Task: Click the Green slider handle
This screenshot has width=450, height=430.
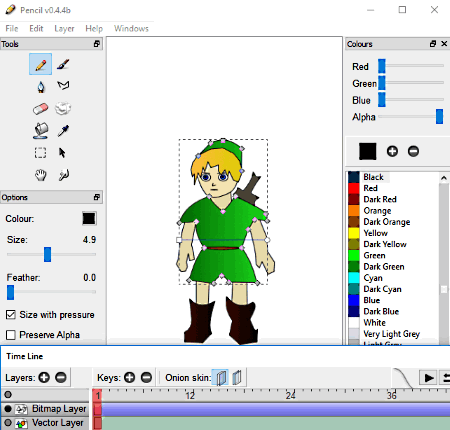Action: pyautogui.click(x=382, y=83)
